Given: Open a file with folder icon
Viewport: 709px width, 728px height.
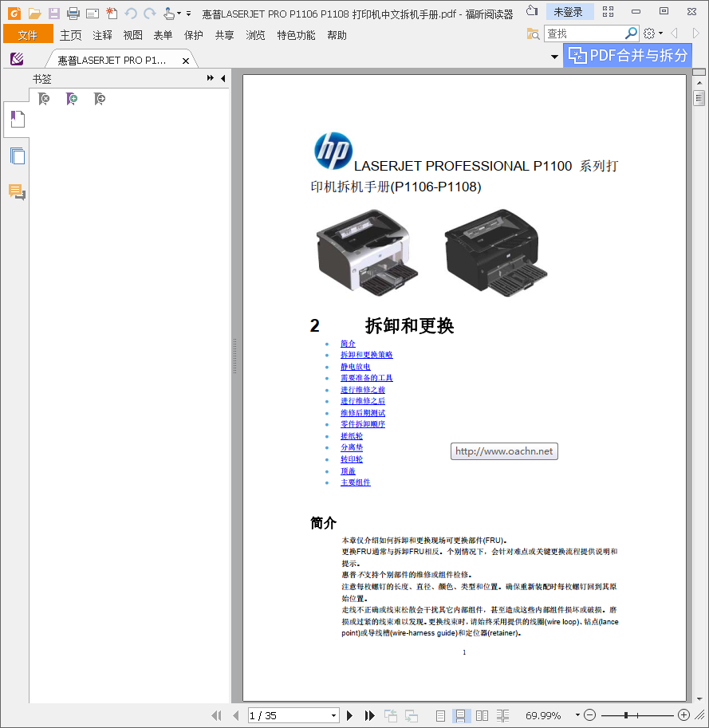Looking at the screenshot, I should [34, 14].
